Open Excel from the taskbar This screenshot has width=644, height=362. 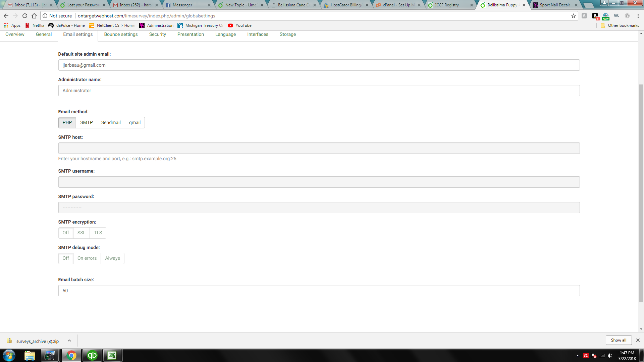(112, 355)
